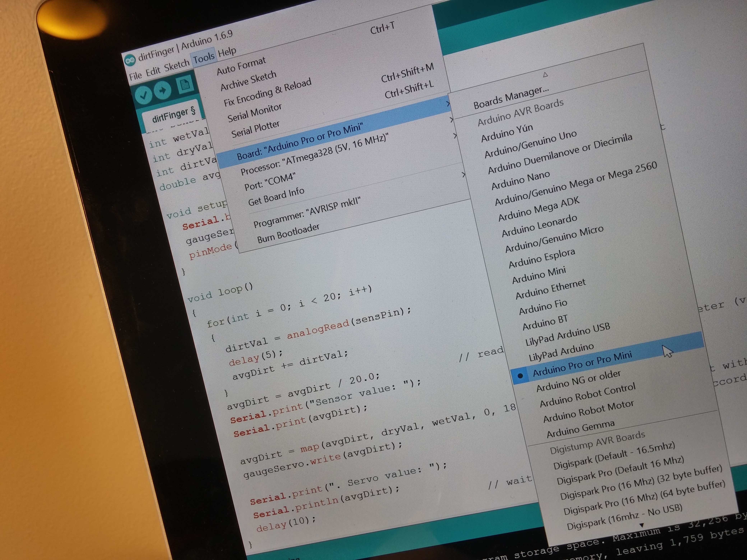
Task: Select the Arduino Robot Motor board
Action: tap(588, 411)
